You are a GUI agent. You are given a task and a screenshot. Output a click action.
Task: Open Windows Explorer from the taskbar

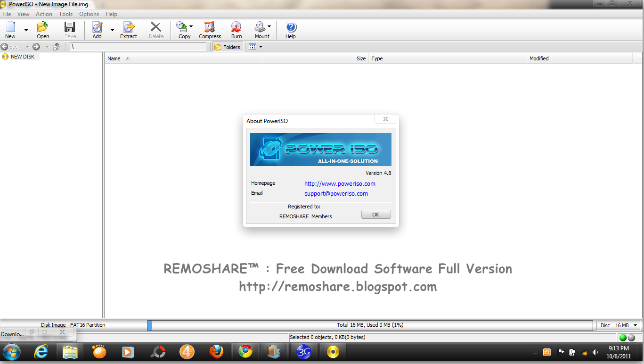[70, 352]
